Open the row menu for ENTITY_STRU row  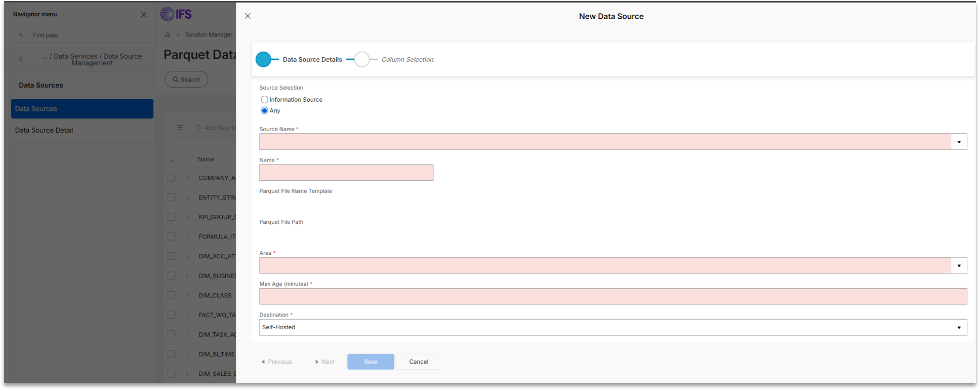pos(187,198)
